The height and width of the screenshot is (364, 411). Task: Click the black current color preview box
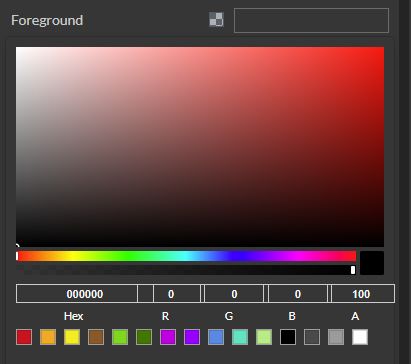pyautogui.click(x=372, y=263)
